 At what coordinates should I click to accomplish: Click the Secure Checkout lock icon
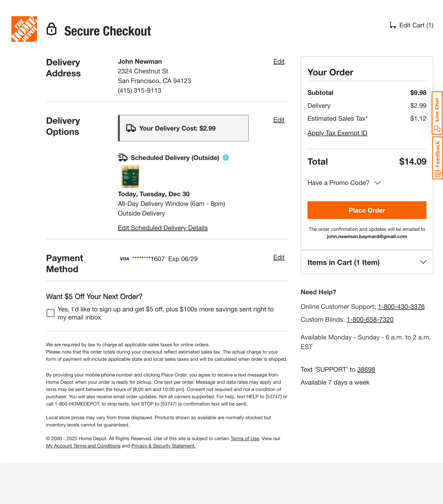pyautogui.click(x=52, y=29)
